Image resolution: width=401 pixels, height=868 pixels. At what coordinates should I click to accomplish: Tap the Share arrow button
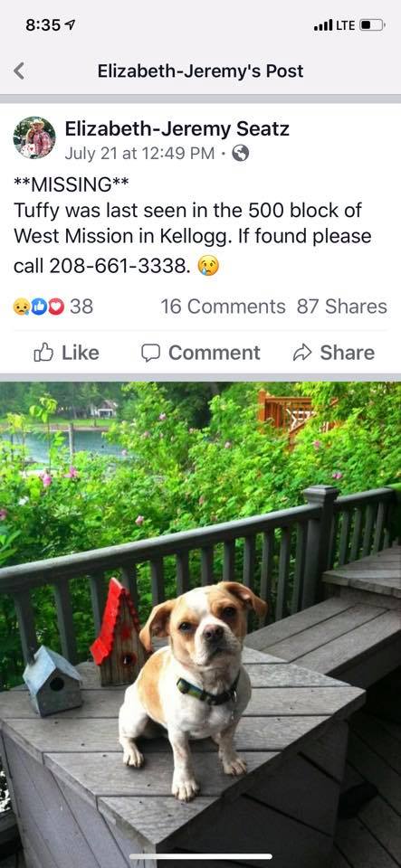(333, 353)
